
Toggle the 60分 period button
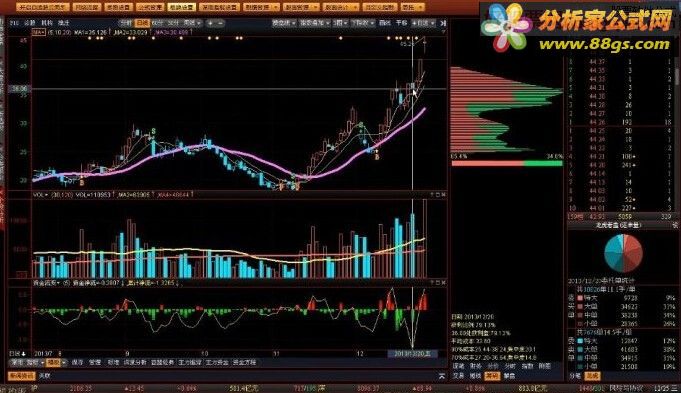pyautogui.click(x=158, y=23)
